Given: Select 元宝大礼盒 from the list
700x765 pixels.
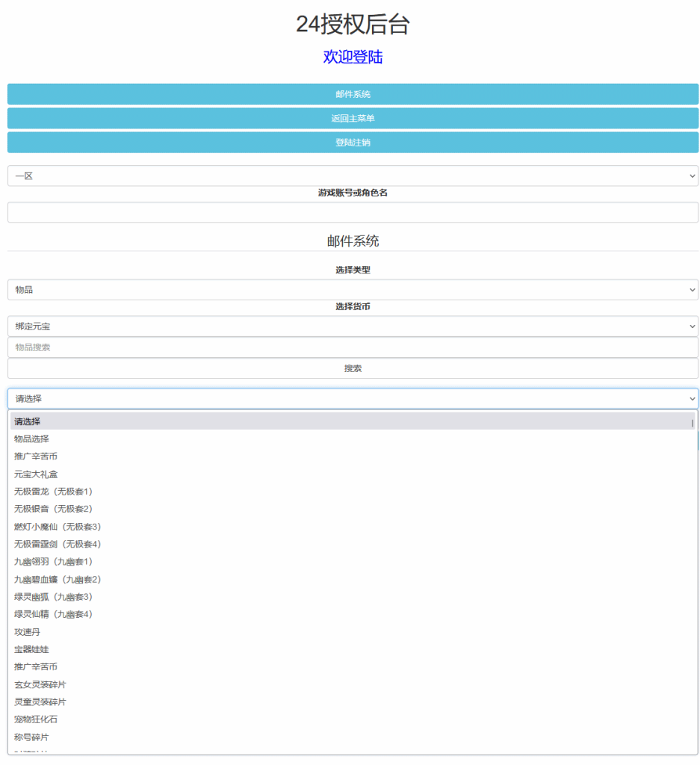Looking at the screenshot, I should (x=36, y=474).
